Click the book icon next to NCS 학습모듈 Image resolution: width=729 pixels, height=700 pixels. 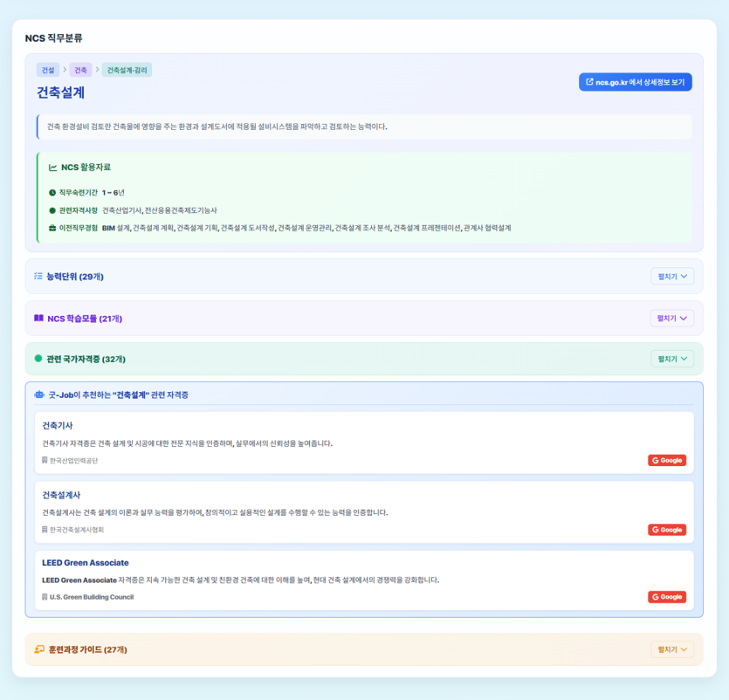tap(38, 318)
